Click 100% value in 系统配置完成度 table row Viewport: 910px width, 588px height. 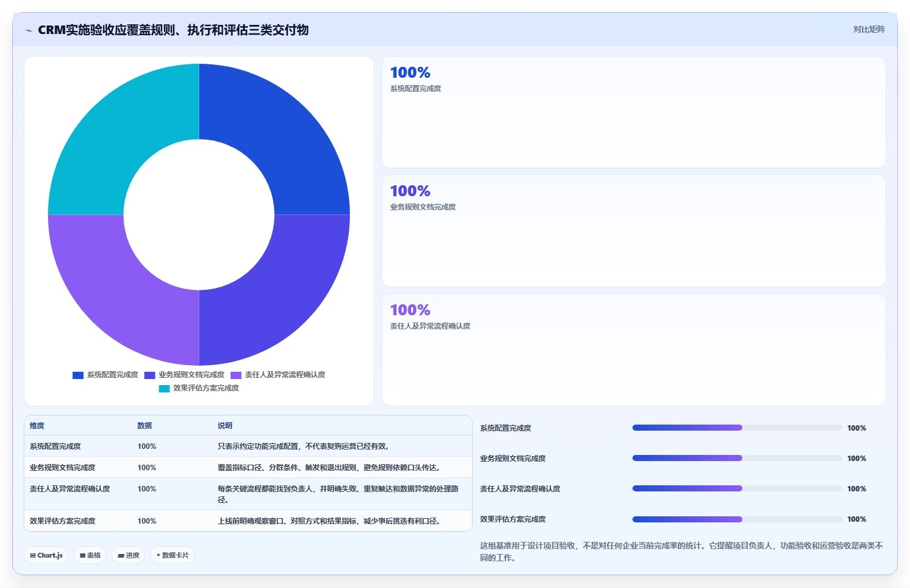coord(147,446)
